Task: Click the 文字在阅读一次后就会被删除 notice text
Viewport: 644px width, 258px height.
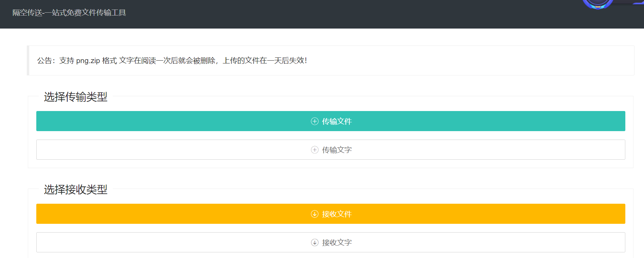Action: [167, 61]
